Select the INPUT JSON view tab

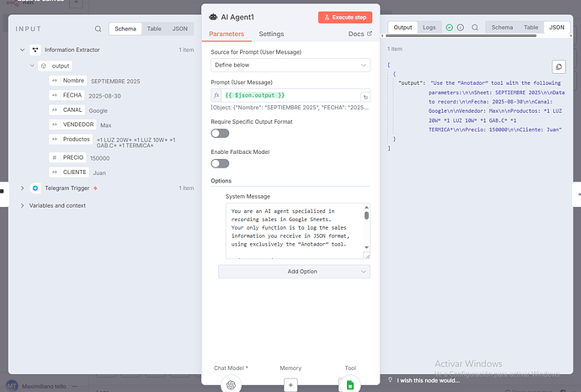pos(179,29)
